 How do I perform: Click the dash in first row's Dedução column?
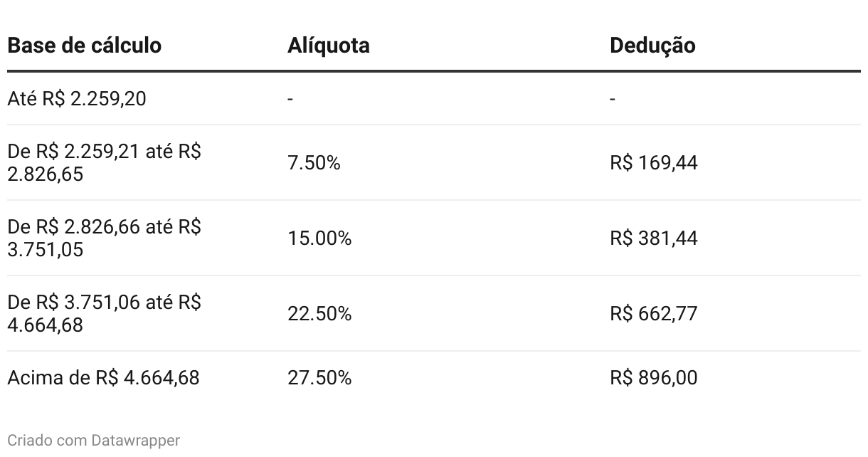(613, 98)
